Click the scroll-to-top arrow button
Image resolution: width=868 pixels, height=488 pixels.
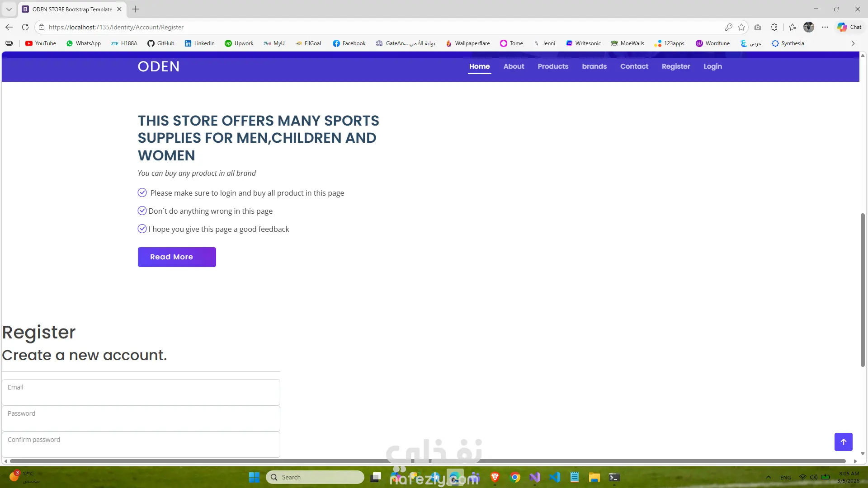click(x=843, y=441)
